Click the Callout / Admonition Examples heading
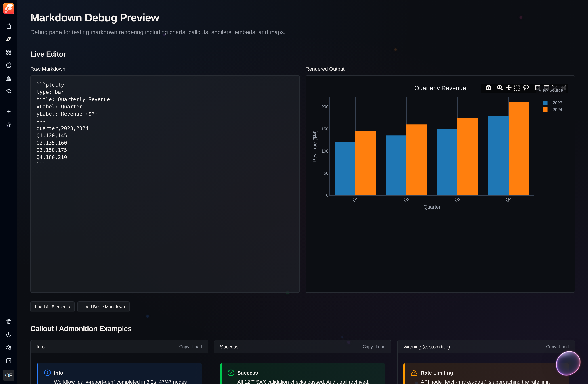Image resolution: width=588 pixels, height=384 pixels. tap(81, 329)
